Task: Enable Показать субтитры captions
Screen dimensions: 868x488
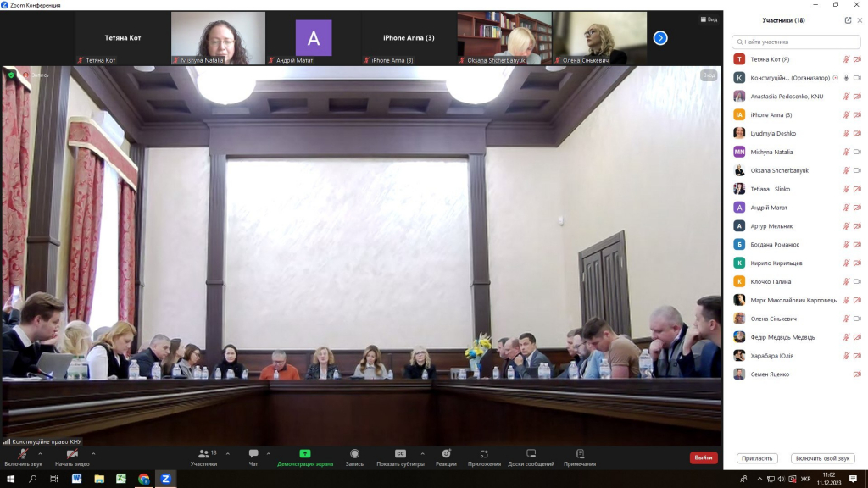Action: [x=400, y=457]
